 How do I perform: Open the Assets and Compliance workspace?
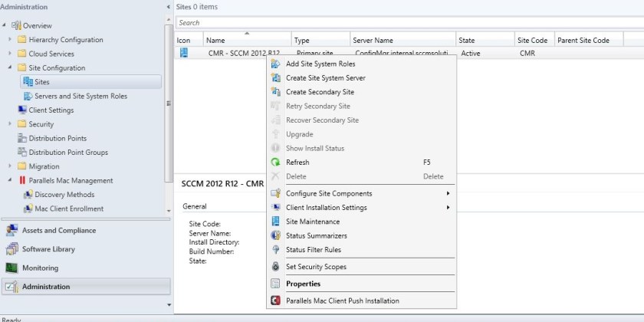coord(58,230)
